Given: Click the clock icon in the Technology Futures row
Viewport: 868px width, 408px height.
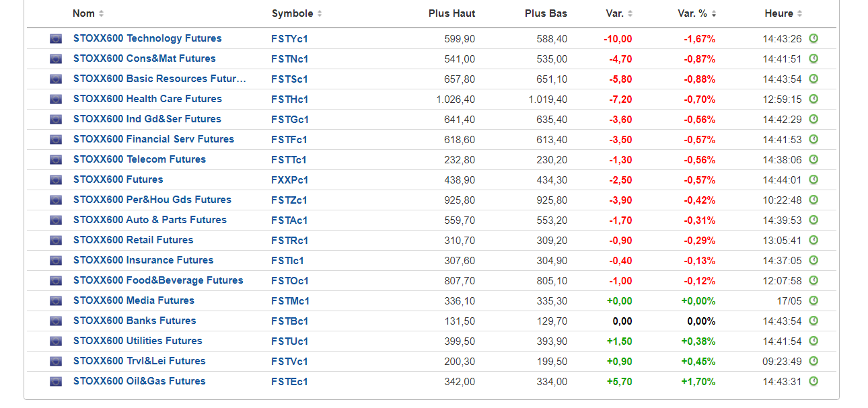Looking at the screenshot, I should pyautogui.click(x=813, y=39).
